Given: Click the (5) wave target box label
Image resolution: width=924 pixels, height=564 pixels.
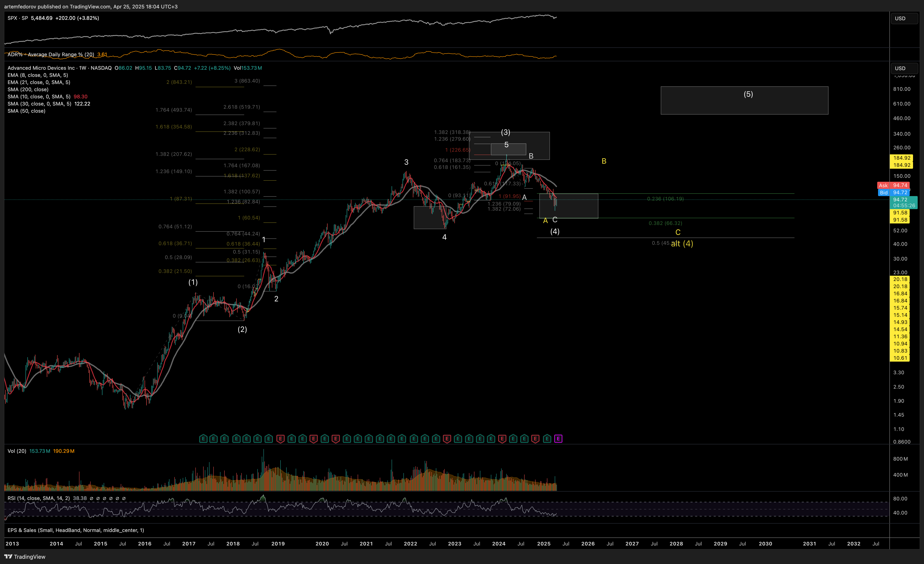Looking at the screenshot, I should pos(748,94).
